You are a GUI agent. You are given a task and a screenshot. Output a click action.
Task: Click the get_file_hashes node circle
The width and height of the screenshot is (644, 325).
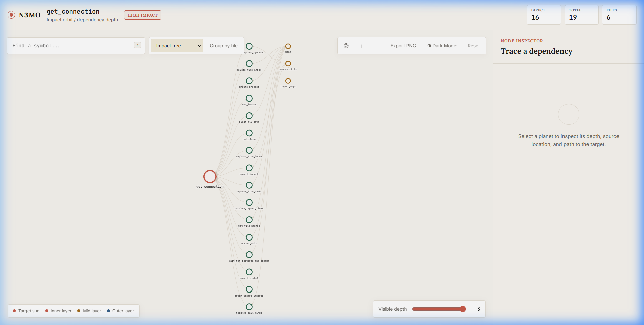[249, 220]
